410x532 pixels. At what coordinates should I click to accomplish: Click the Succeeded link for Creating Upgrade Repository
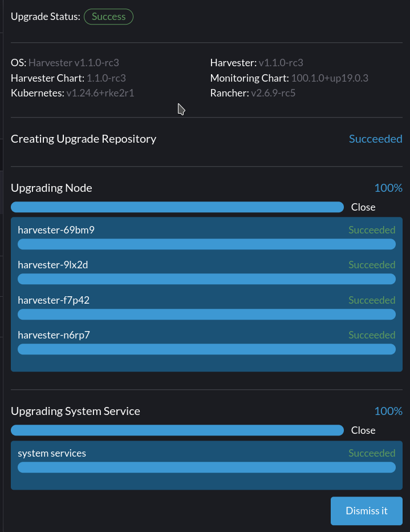pos(375,139)
